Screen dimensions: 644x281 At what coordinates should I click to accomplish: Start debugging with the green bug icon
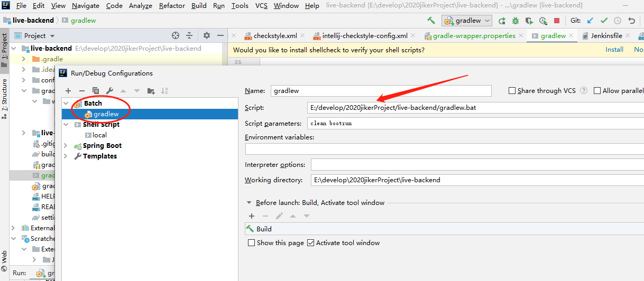[x=516, y=21]
